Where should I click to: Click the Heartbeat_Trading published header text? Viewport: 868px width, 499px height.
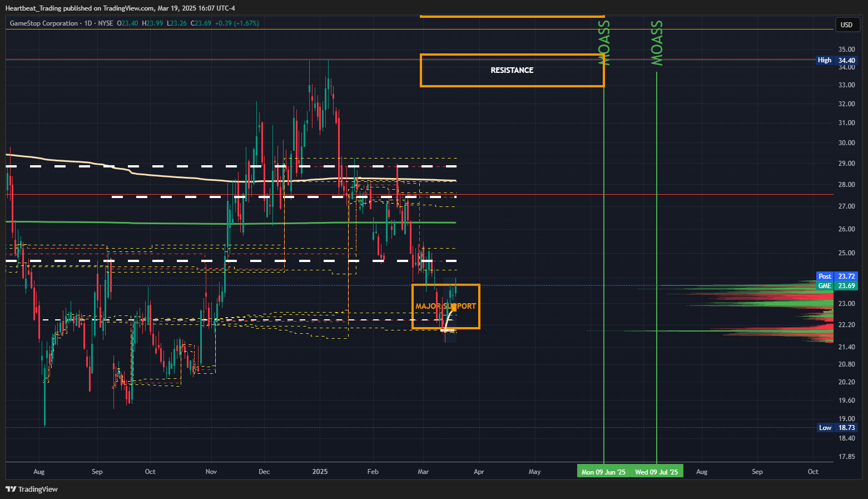point(120,8)
